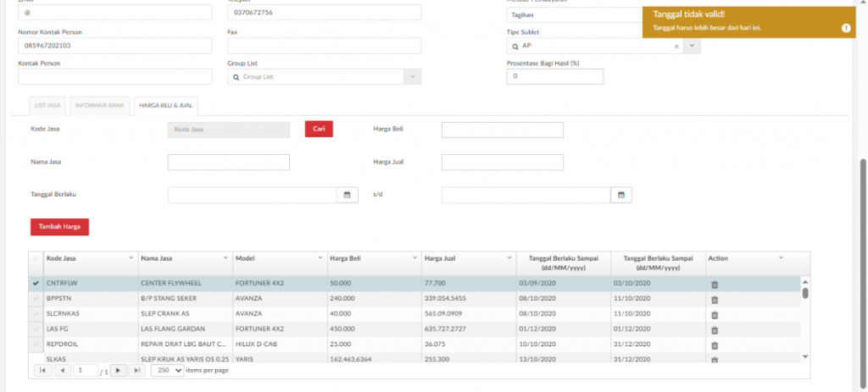Toggle the checkbox for the CNTRFLW row
The height and width of the screenshot is (392, 868).
(x=36, y=284)
